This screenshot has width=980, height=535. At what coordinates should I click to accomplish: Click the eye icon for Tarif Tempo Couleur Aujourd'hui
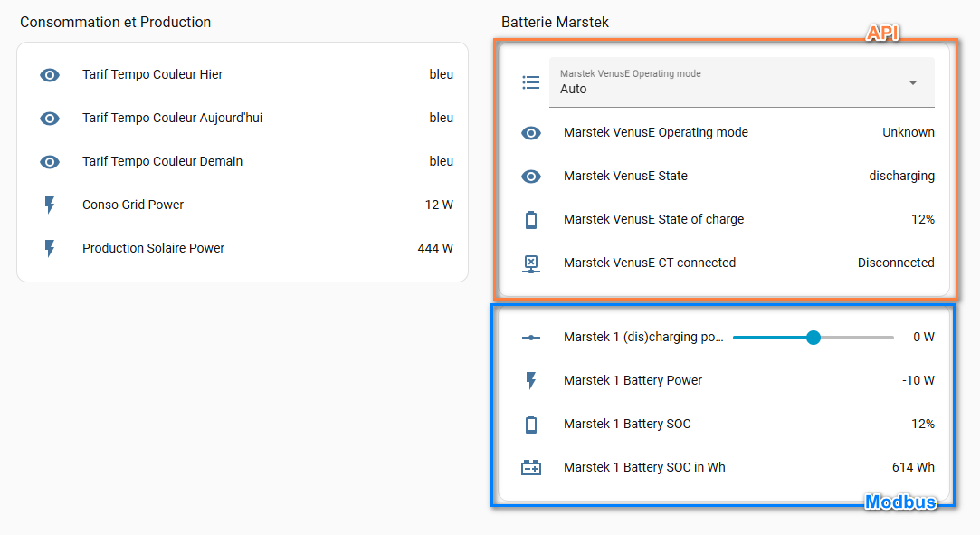coord(50,119)
